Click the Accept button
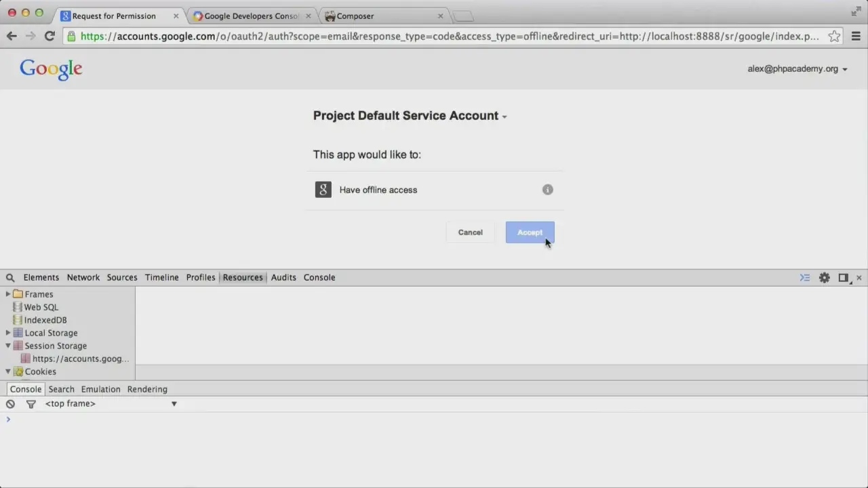This screenshot has width=868, height=488. [530, 232]
